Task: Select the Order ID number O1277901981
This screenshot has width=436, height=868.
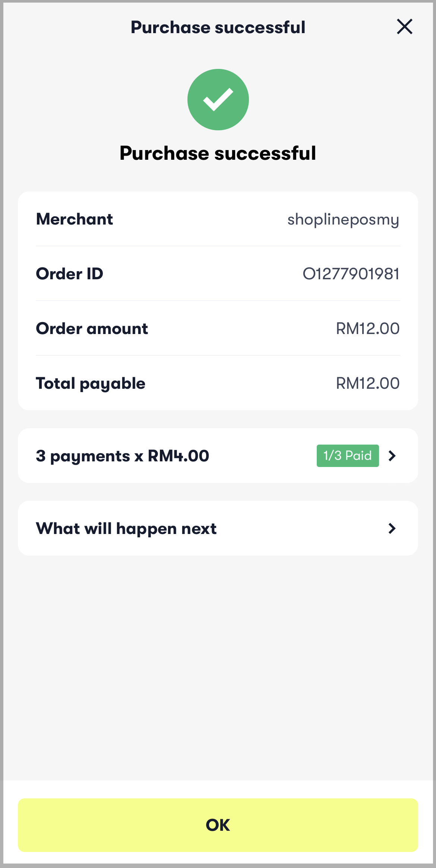Action: pos(351,274)
